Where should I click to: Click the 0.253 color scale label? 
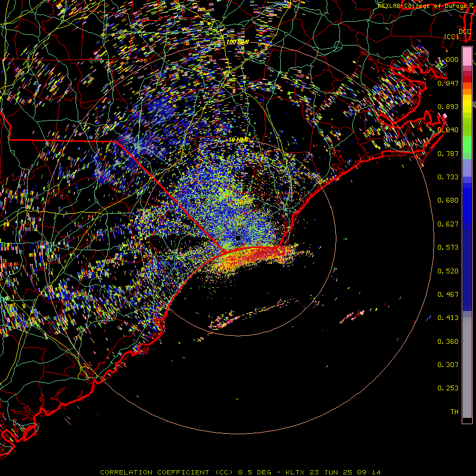(448, 388)
